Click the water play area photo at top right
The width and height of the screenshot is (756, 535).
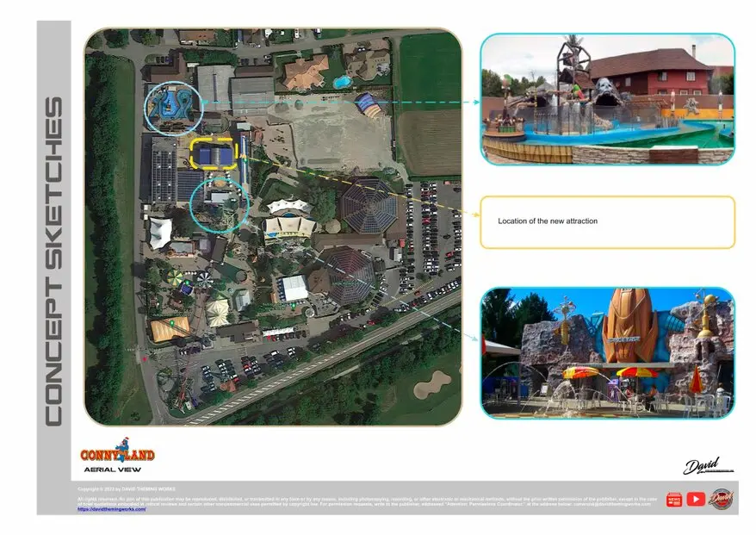[607, 99]
